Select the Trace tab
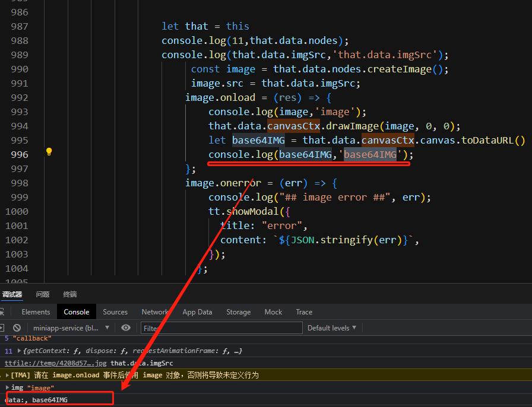This screenshot has width=532, height=407. [304, 312]
